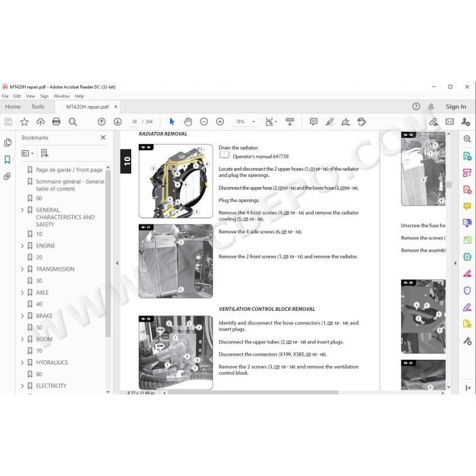Close the MT420H repair.pdf tab

(x=116, y=107)
